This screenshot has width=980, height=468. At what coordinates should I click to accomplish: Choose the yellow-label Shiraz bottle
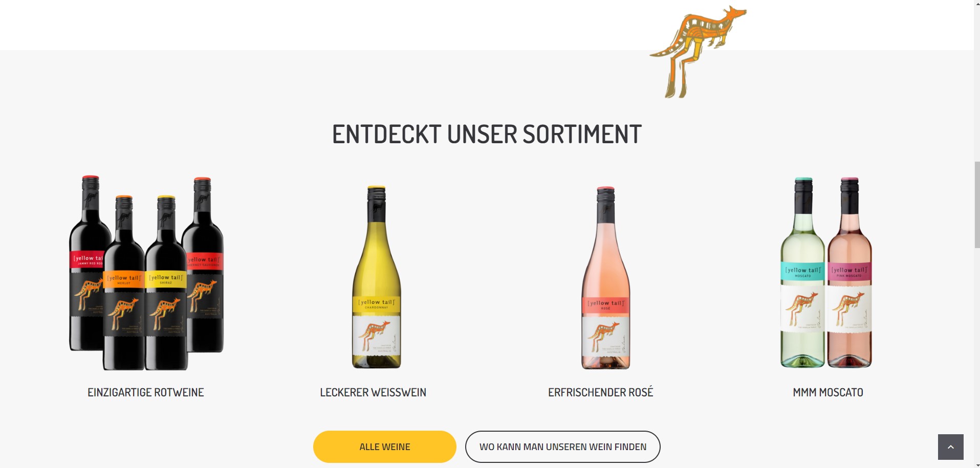click(166, 282)
